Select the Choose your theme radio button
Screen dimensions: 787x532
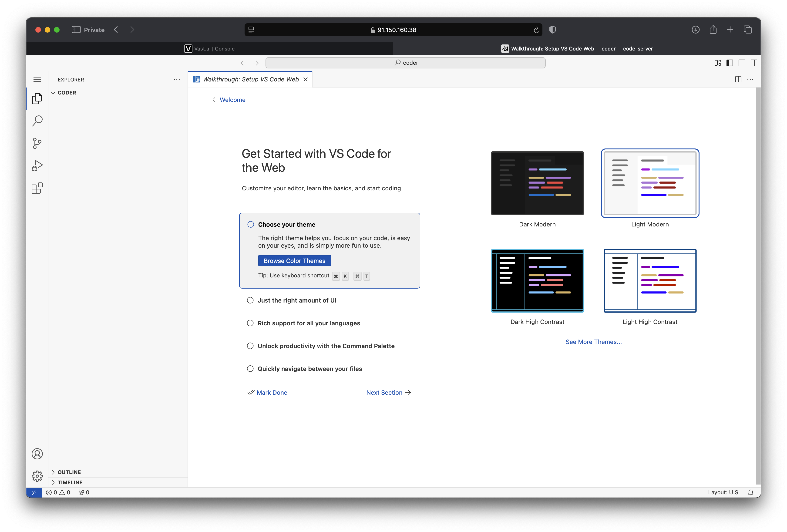point(250,224)
